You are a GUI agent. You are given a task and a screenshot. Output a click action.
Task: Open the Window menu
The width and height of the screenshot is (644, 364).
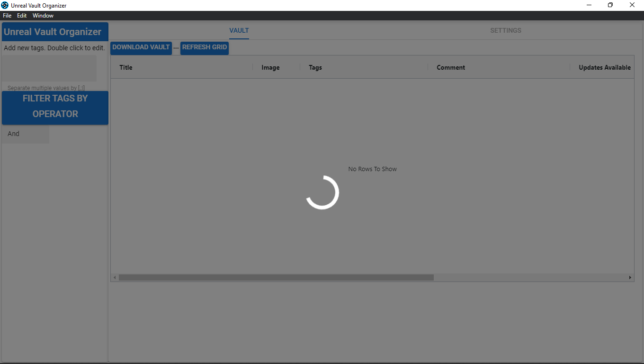click(x=43, y=16)
